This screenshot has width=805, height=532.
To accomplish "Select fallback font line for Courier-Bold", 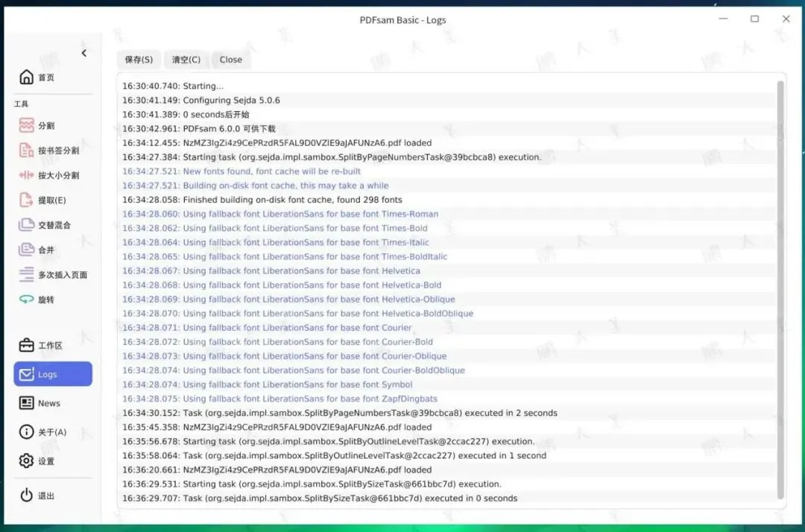I will pos(446,342).
